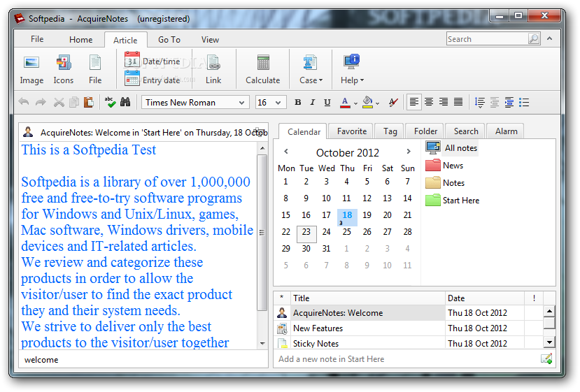The width and height of the screenshot is (580, 392).
Task: Open the font color dropdown arrow
Action: 355,103
